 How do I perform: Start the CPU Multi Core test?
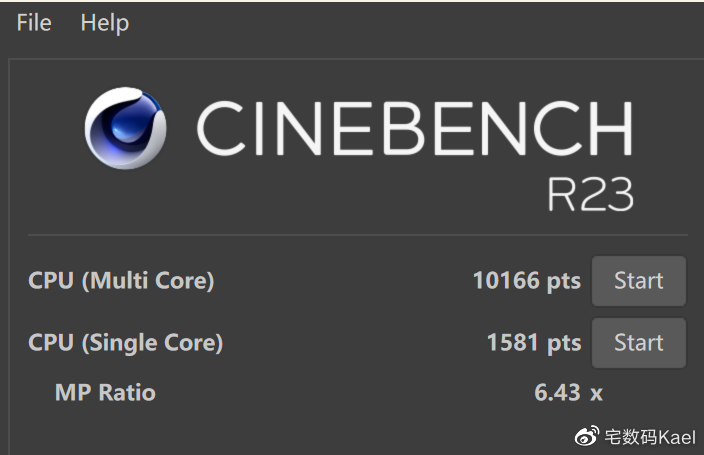pos(638,281)
